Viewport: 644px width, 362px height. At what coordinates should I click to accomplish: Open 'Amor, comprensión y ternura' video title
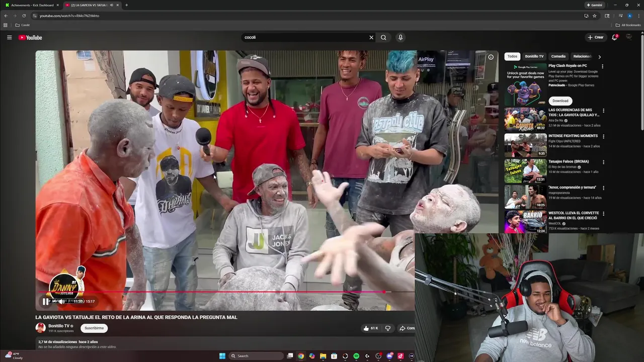coord(572,188)
